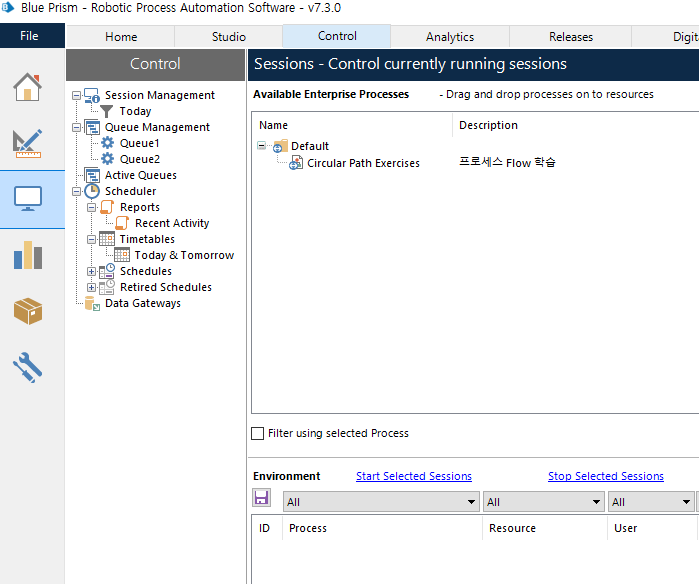Select 'Circular Path Exercises' process name

point(363,163)
